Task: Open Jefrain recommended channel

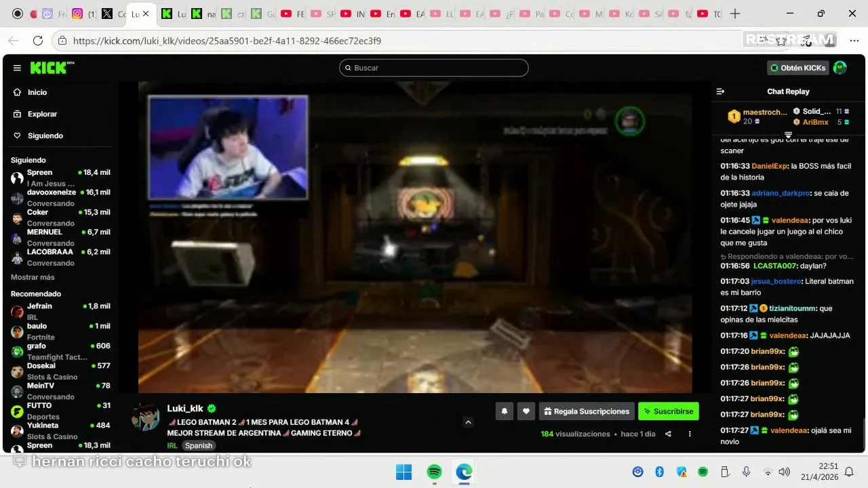Action: click(60, 311)
